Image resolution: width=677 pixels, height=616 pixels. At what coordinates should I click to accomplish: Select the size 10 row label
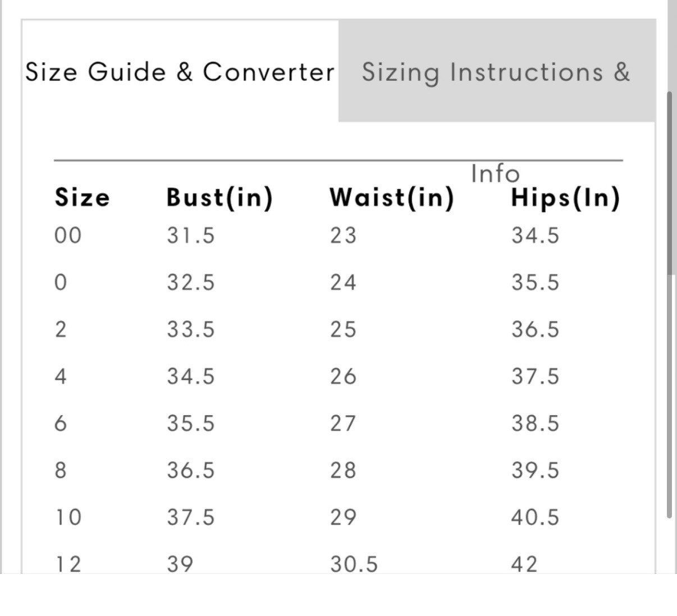click(x=68, y=517)
